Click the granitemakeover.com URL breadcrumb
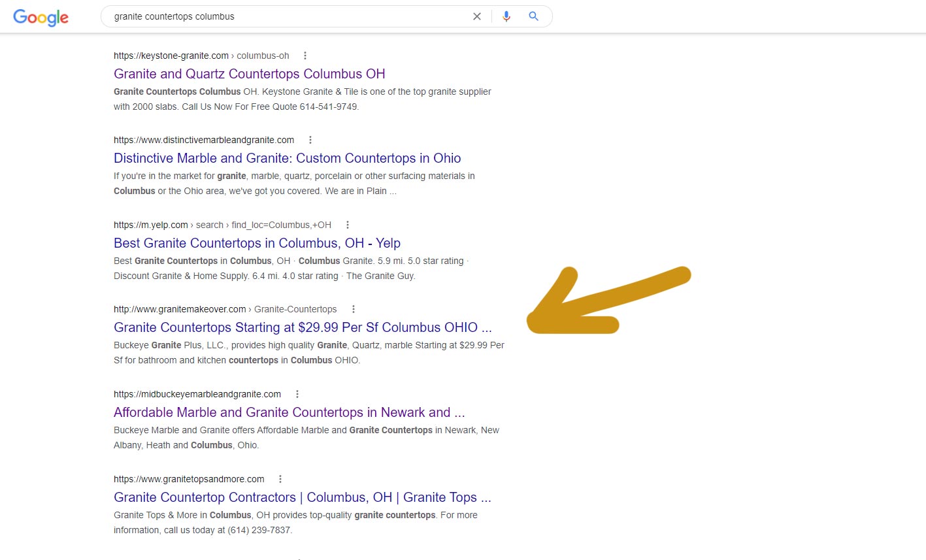Screen dimensions: 926x560 pyautogui.click(x=225, y=309)
